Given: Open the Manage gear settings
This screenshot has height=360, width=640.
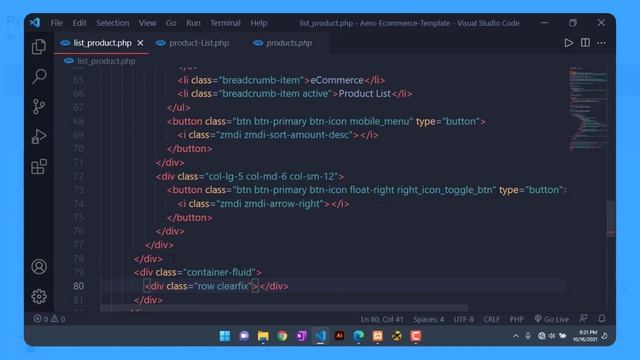Looking at the screenshot, I should (39, 296).
